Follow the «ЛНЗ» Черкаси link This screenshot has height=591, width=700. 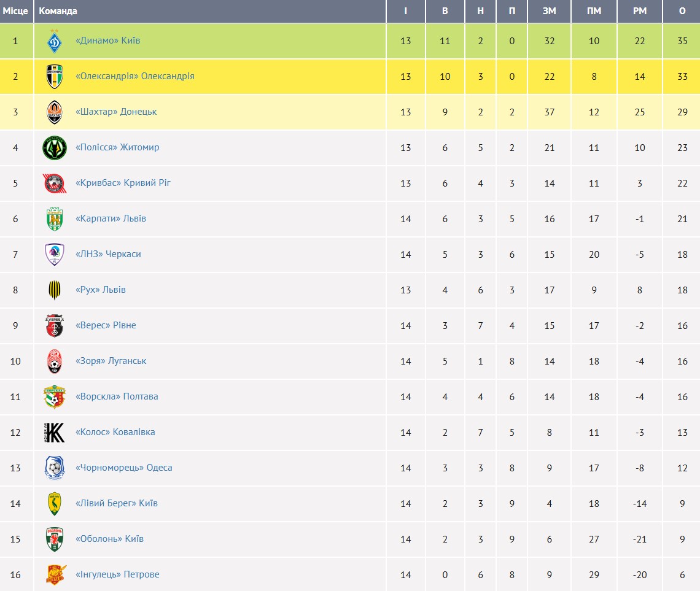tap(108, 254)
